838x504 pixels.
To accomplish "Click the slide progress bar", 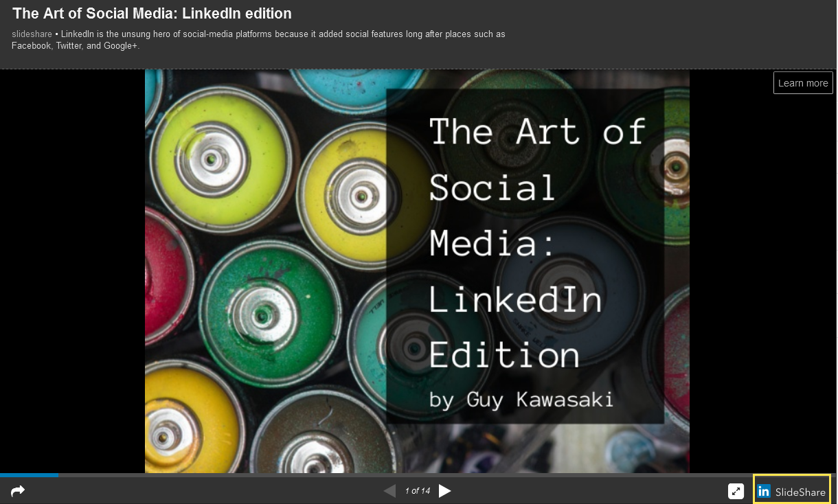I will click(419, 474).
